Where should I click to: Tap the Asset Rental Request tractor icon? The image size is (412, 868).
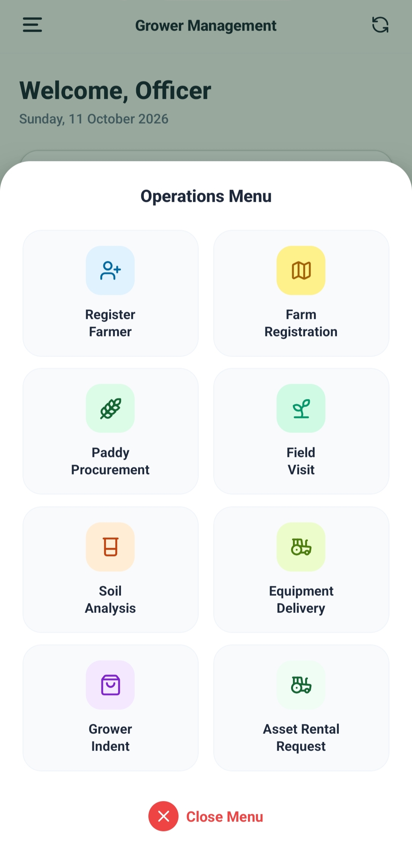tap(301, 685)
